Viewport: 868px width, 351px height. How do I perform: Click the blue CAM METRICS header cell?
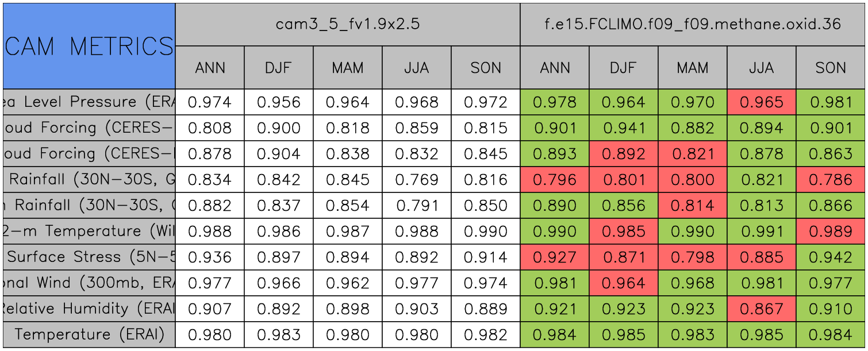(x=89, y=46)
